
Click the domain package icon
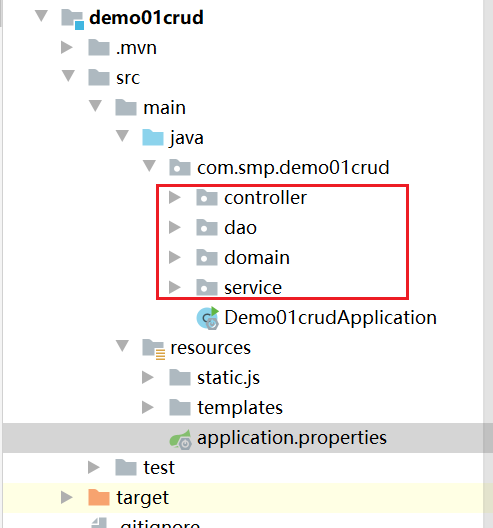pos(207,258)
